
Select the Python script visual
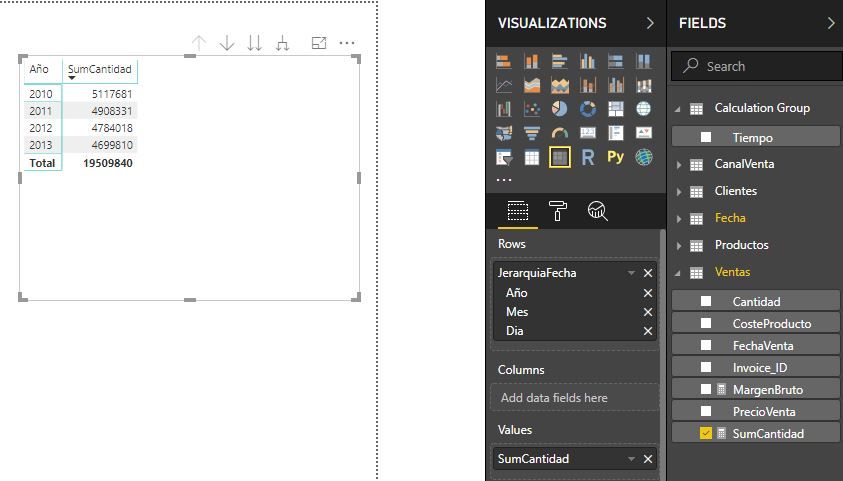pos(616,157)
